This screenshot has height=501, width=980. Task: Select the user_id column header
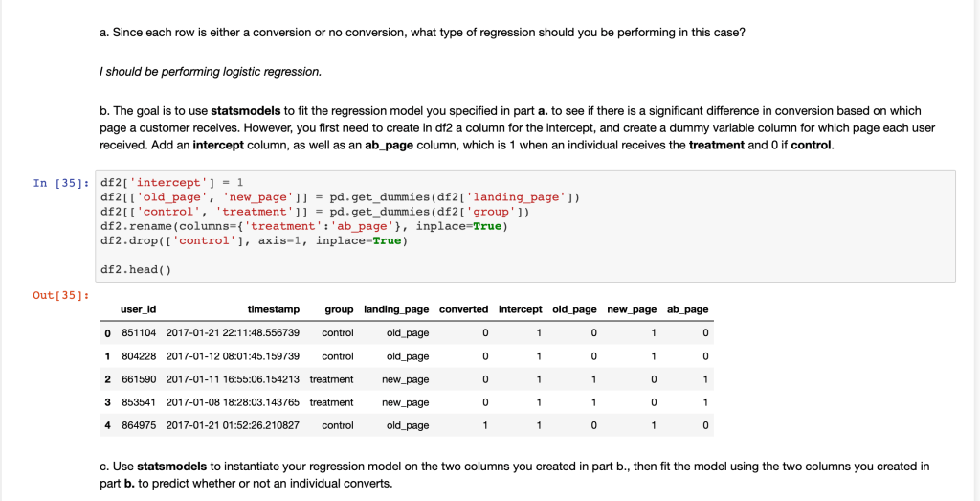(139, 309)
